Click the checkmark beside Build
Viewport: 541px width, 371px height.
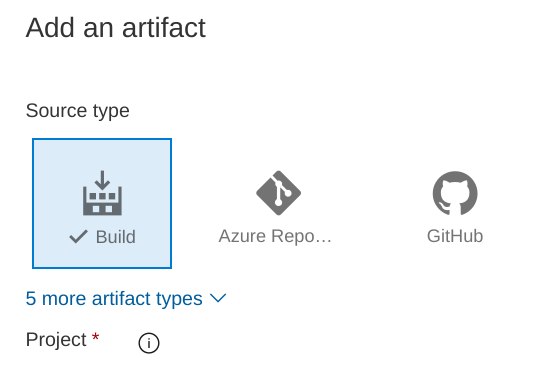(x=79, y=237)
